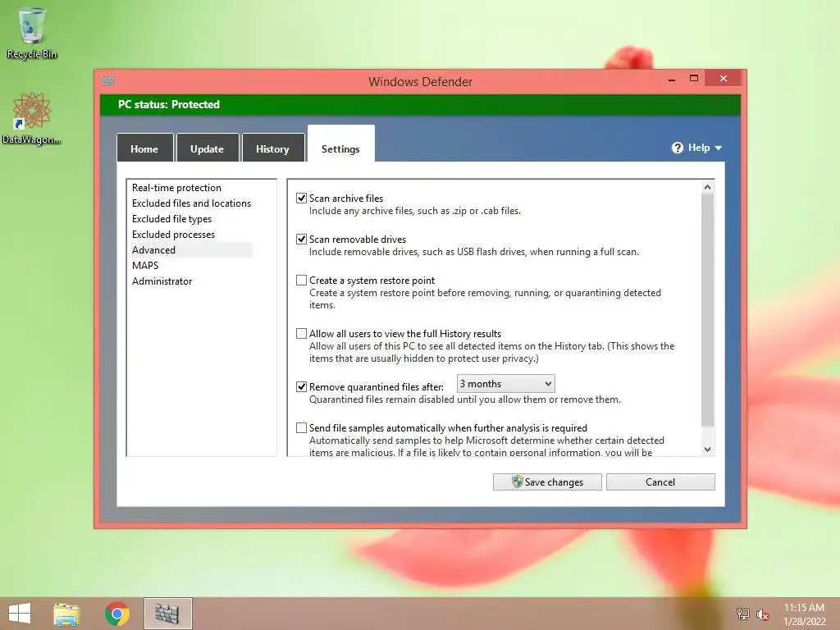Open File Explorer from the taskbar
840x630 pixels.
(x=66, y=614)
